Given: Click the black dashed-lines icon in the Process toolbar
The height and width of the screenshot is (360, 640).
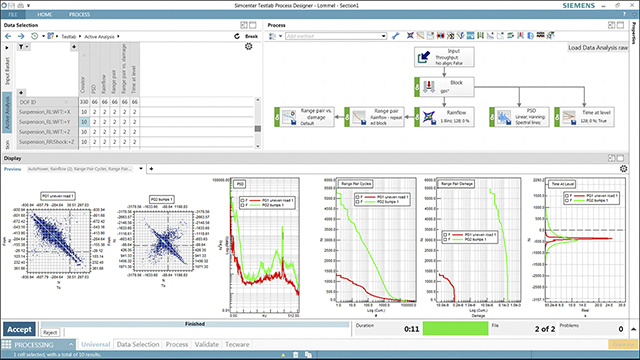Looking at the screenshot, I should (x=540, y=36).
